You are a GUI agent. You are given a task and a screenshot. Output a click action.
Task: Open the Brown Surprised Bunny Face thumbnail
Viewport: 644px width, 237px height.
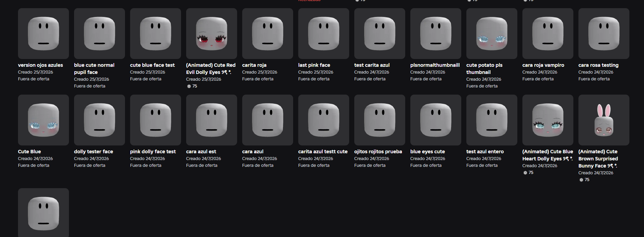[x=604, y=120]
